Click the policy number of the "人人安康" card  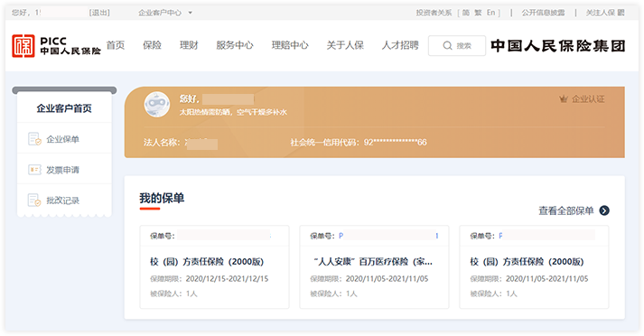click(x=388, y=236)
